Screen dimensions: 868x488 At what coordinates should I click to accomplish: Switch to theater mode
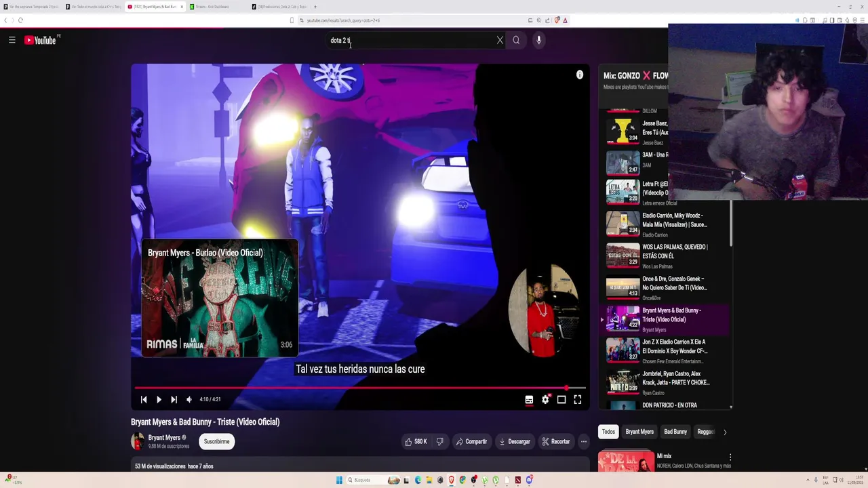tap(561, 400)
